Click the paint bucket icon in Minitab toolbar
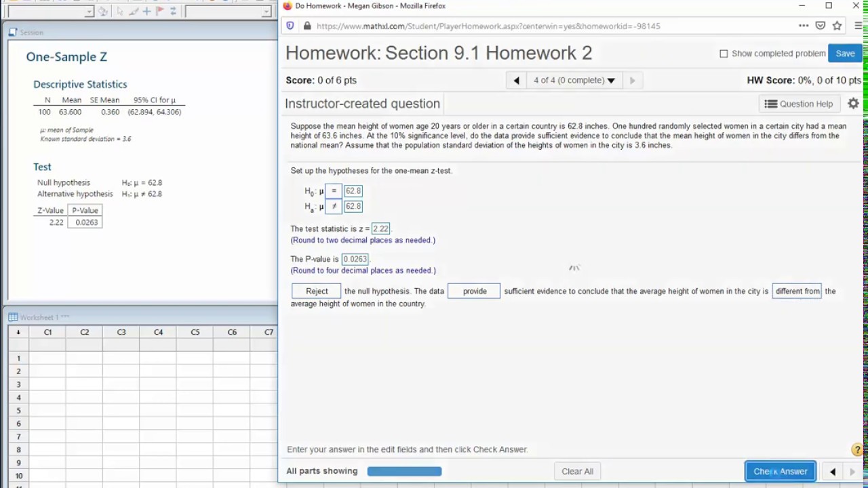868x488 pixels. point(102,12)
